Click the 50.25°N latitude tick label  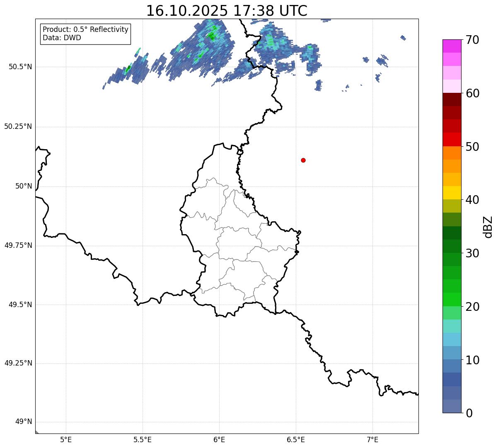[x=18, y=127]
